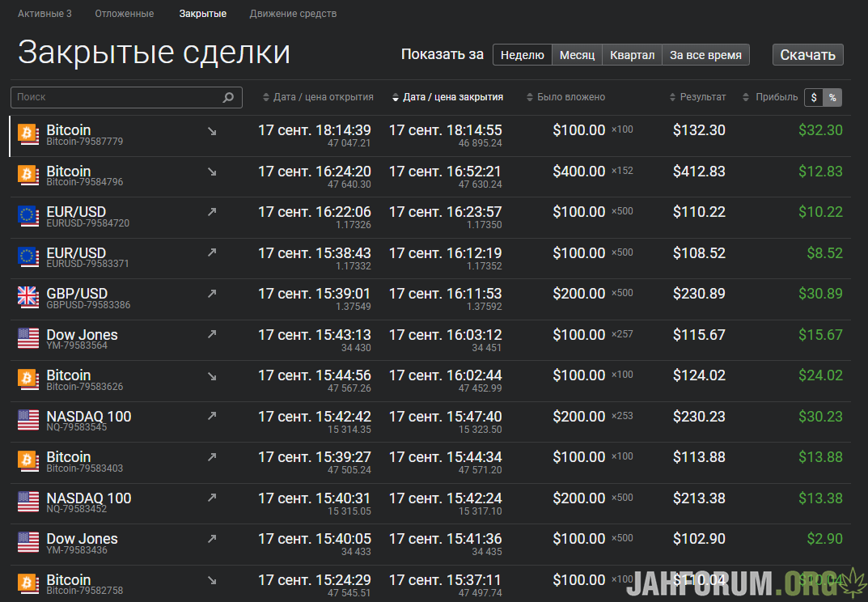Click US flag icon of deal NQ-79583545
The height and width of the screenshot is (602, 868).
28,421
